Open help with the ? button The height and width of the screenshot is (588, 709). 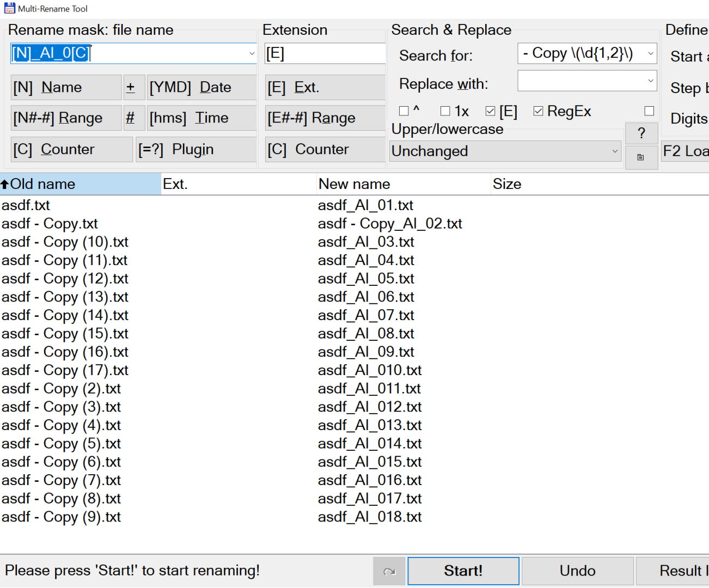click(641, 133)
